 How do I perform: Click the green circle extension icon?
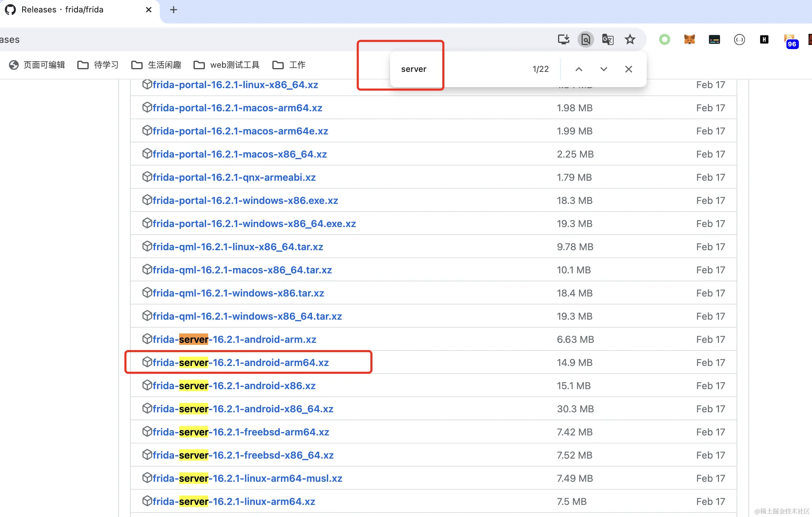(664, 39)
